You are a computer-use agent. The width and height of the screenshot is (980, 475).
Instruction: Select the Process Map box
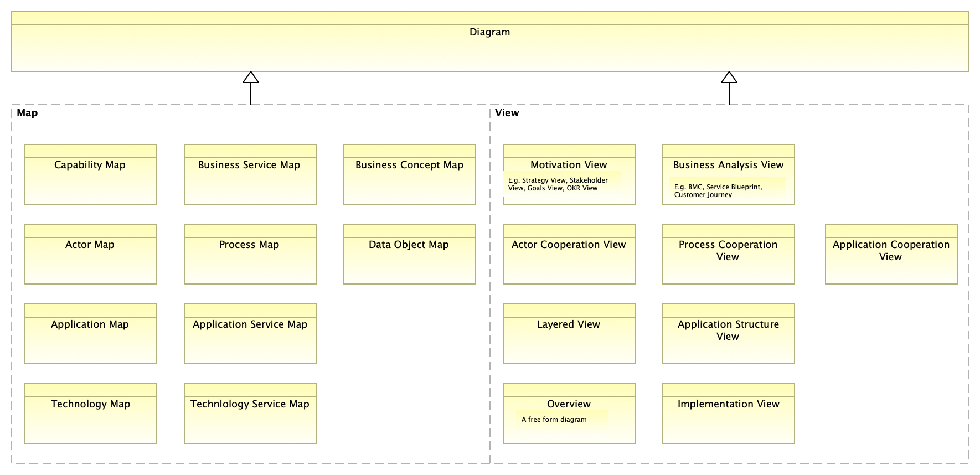tap(250, 254)
